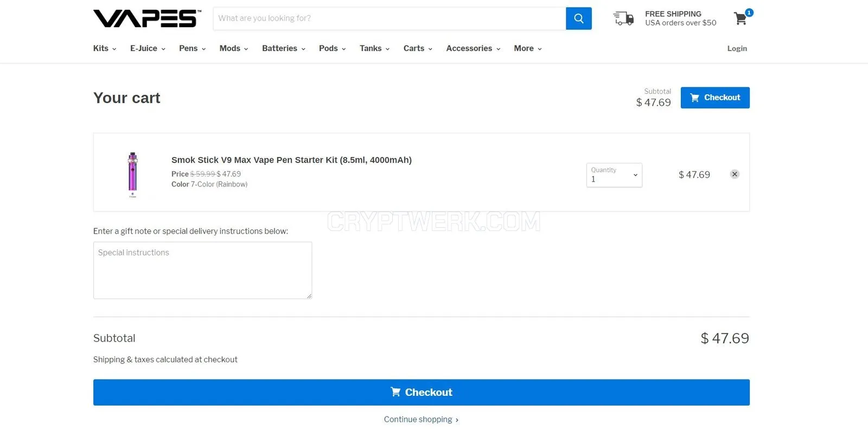Open the Carts dropdown menu
This screenshot has height=443, width=868.
click(418, 48)
